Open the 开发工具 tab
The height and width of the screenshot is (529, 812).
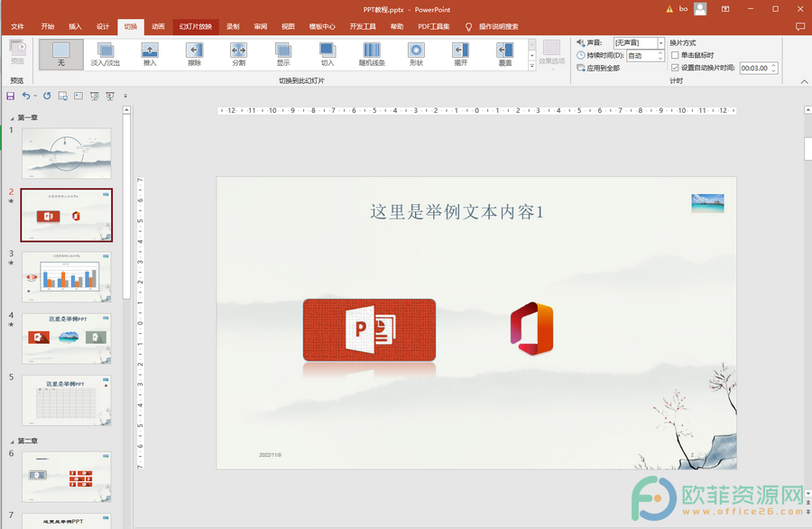tap(363, 26)
